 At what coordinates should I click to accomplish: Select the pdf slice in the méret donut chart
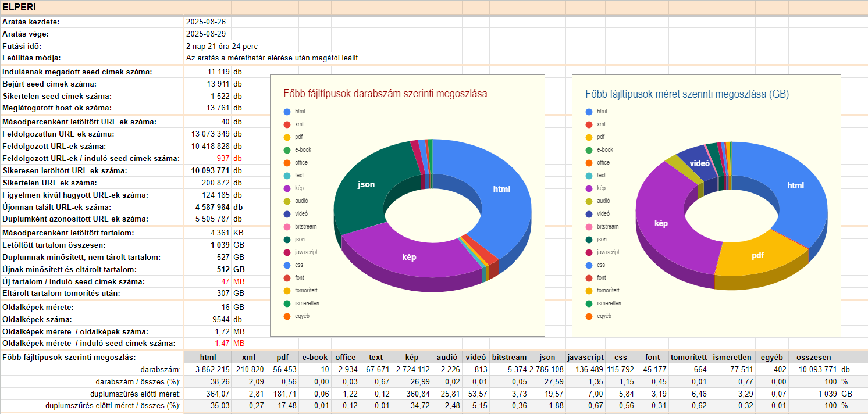click(x=757, y=256)
